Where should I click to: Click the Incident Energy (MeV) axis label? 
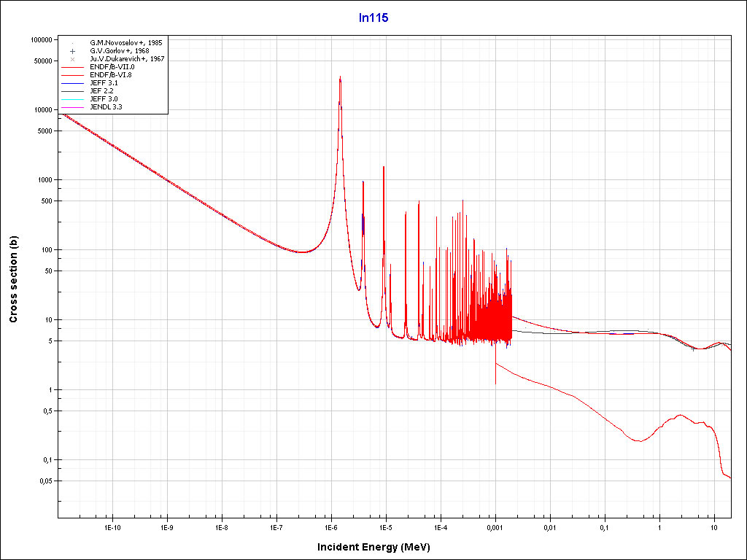pos(379,547)
